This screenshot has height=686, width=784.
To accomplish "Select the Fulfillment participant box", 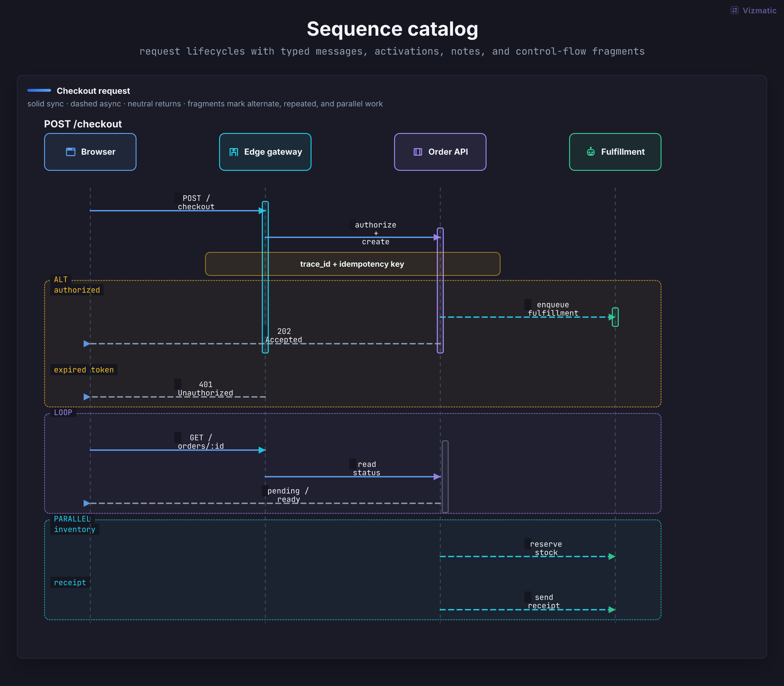I will [615, 152].
